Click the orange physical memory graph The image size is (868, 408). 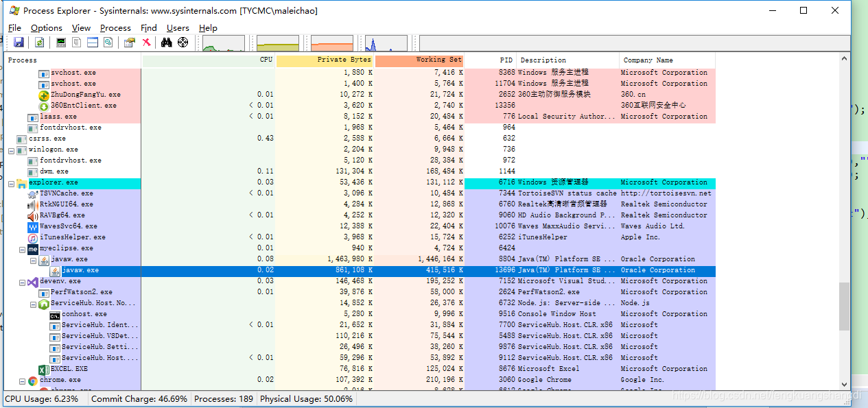(x=332, y=43)
